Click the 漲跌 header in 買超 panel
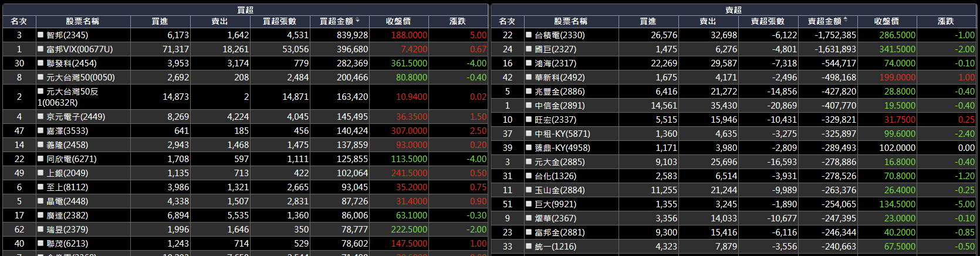Screen dimensions: 980x256 (x=458, y=21)
